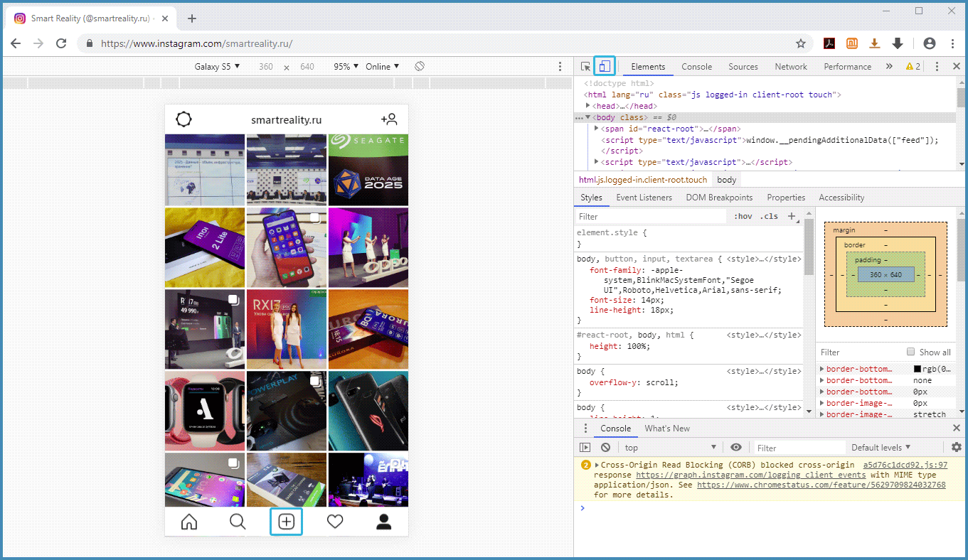Image resolution: width=968 pixels, height=560 pixels.
Task: Toggle the :hov element state
Action: pos(743,216)
